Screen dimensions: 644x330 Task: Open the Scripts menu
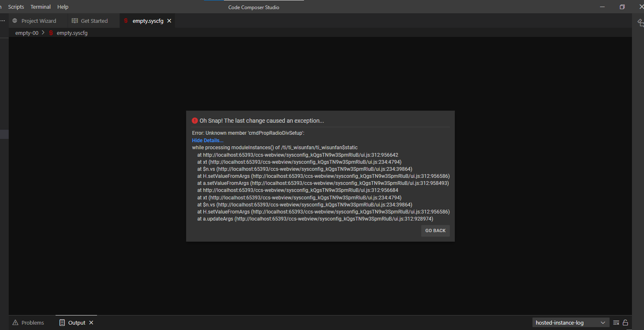(x=16, y=7)
